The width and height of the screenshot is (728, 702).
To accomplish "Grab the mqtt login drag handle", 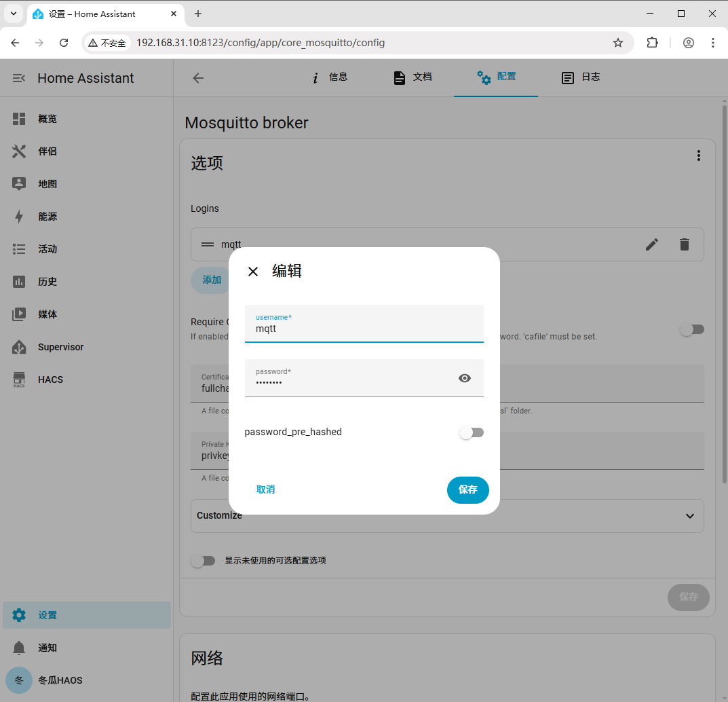I will 208,244.
